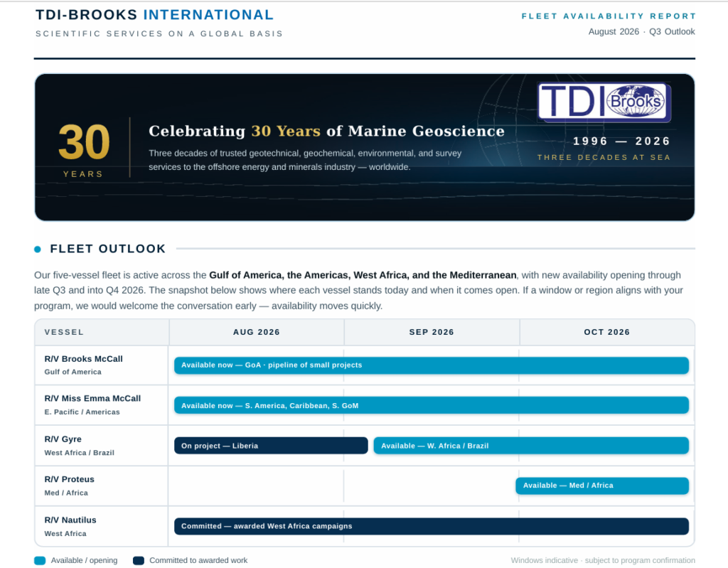The width and height of the screenshot is (728, 568).
Task: Click 'August 2026 · Q3 Outlook' date text
Action: point(642,31)
